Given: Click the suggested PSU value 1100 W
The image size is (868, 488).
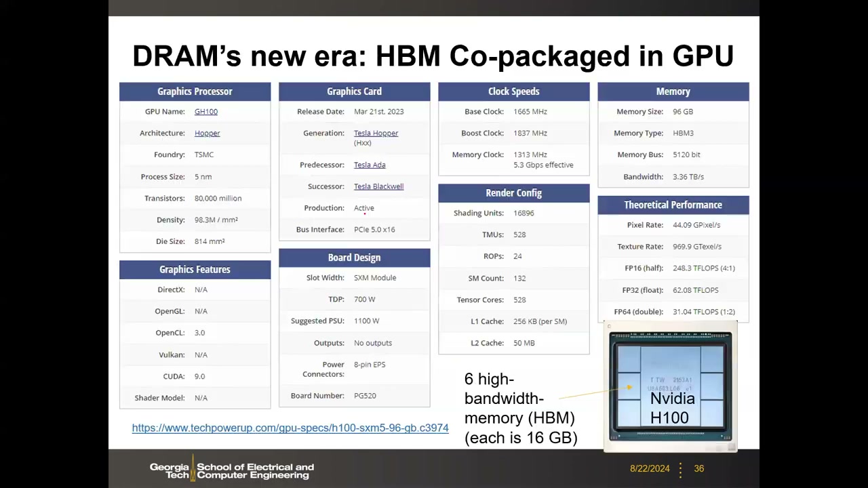Looking at the screenshot, I should pos(366,321).
